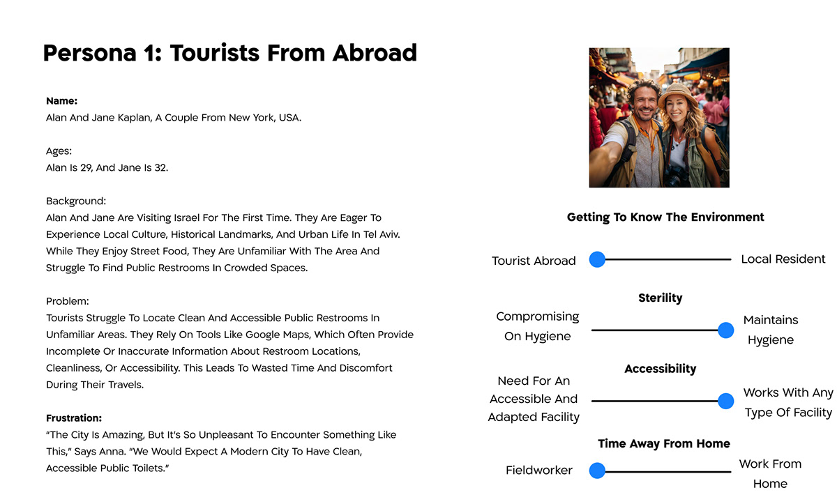
Task: Click the 'Work From Home' slider label
Action: [x=770, y=473]
